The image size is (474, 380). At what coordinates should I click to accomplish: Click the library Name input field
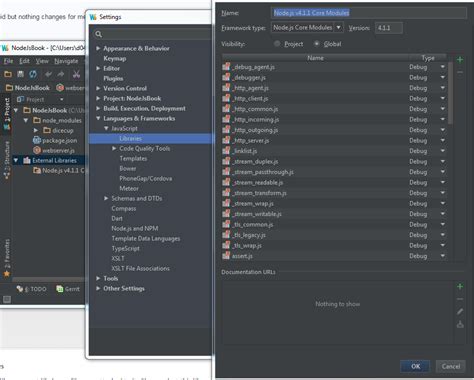click(369, 13)
